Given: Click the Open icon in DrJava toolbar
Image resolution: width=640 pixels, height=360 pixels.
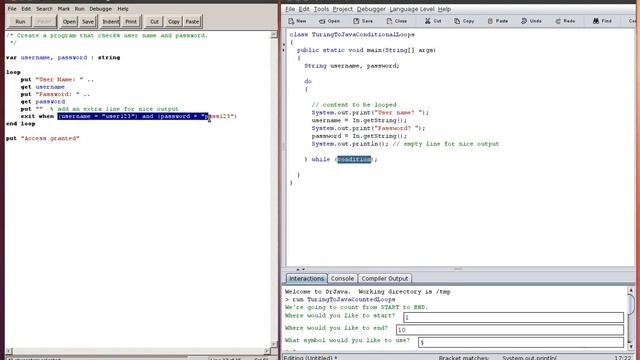Looking at the screenshot, I should (329, 21).
